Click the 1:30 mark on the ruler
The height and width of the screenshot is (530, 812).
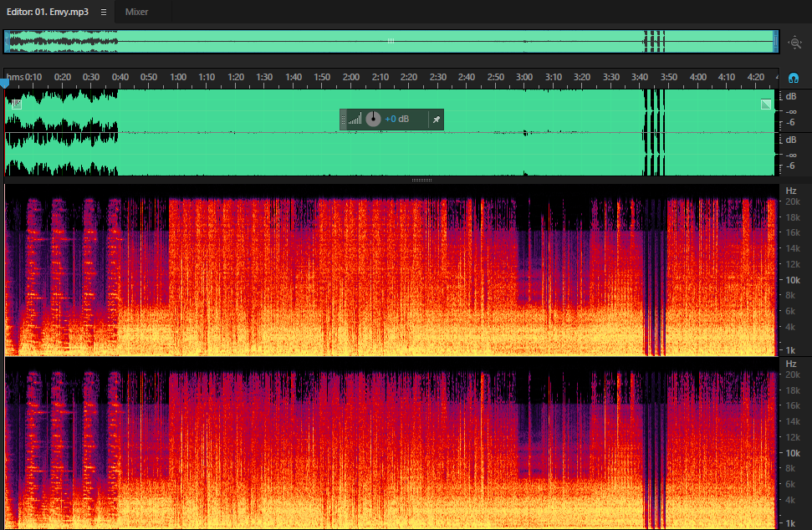point(264,77)
